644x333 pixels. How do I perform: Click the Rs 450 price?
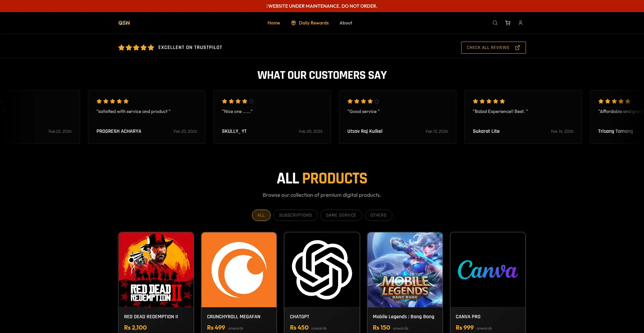pyautogui.click(x=299, y=328)
